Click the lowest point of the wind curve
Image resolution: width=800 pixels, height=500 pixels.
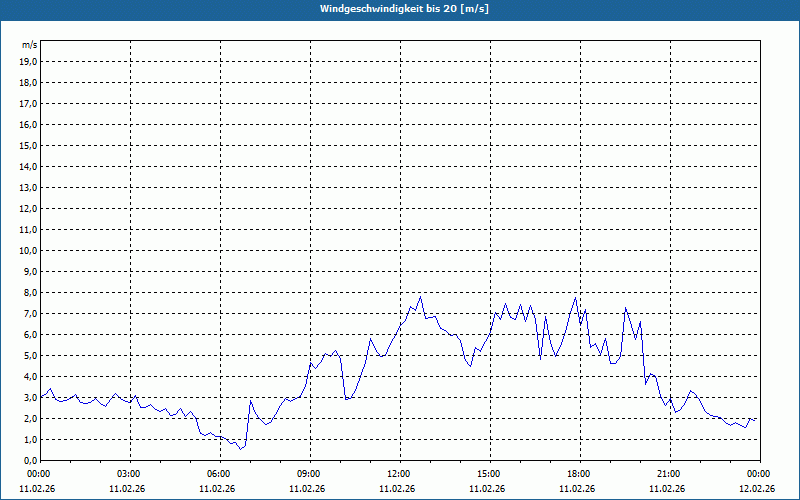240,448
